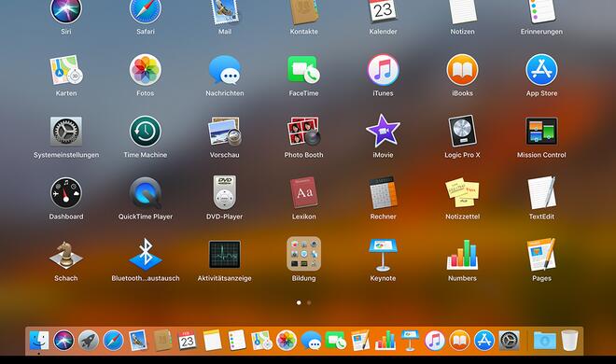Open Fotos in the Launchpad grid
Image resolution: width=616 pixels, height=364 pixels.
click(x=146, y=70)
